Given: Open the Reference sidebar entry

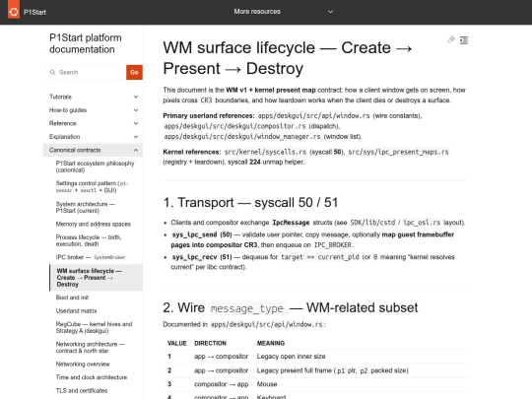Looking at the screenshot, I should pos(62,123).
